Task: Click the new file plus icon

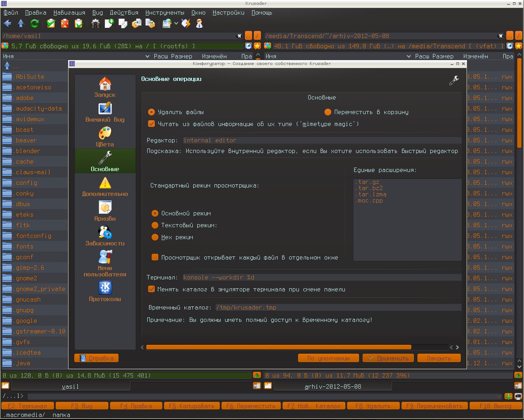Action: (109, 23)
